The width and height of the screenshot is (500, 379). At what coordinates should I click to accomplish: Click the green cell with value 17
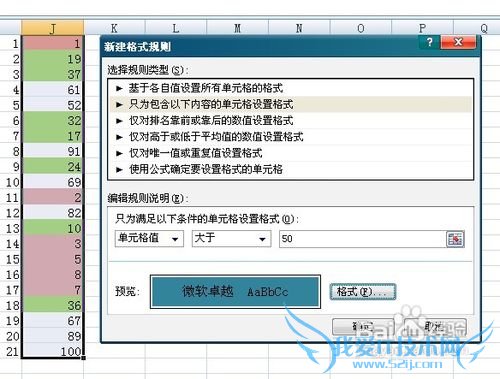click(53, 136)
